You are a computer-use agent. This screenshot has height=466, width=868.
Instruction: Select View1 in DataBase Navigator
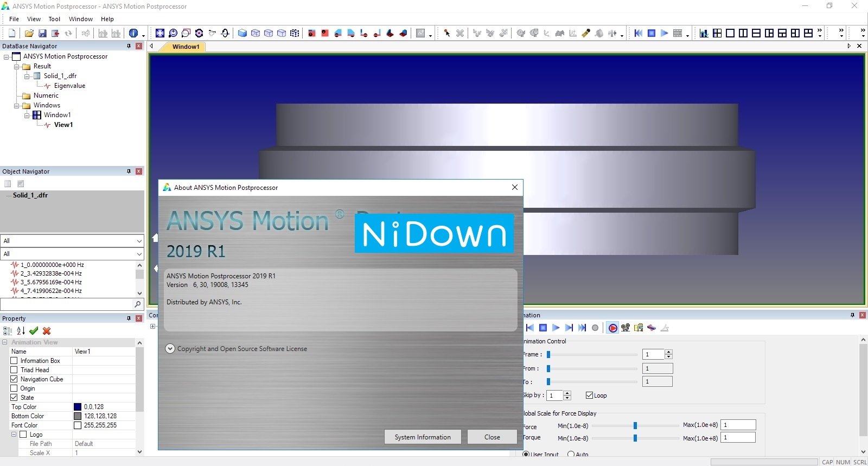[x=63, y=125]
